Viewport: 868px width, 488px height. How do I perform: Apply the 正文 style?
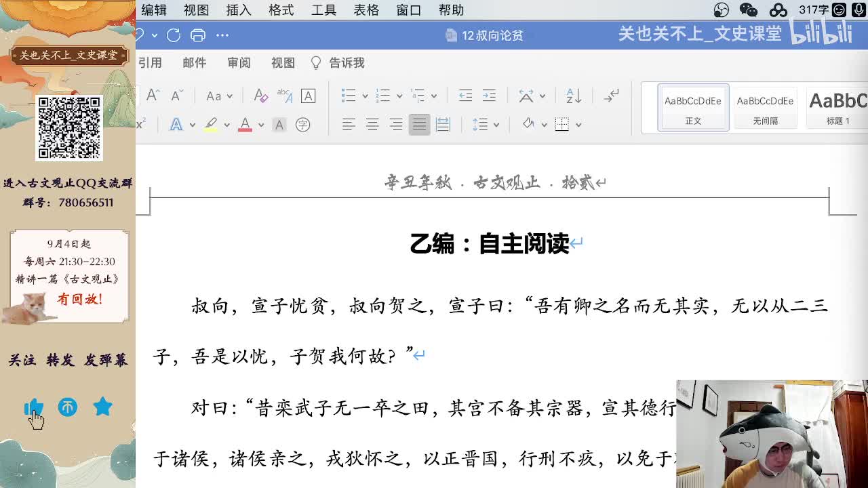coord(693,108)
